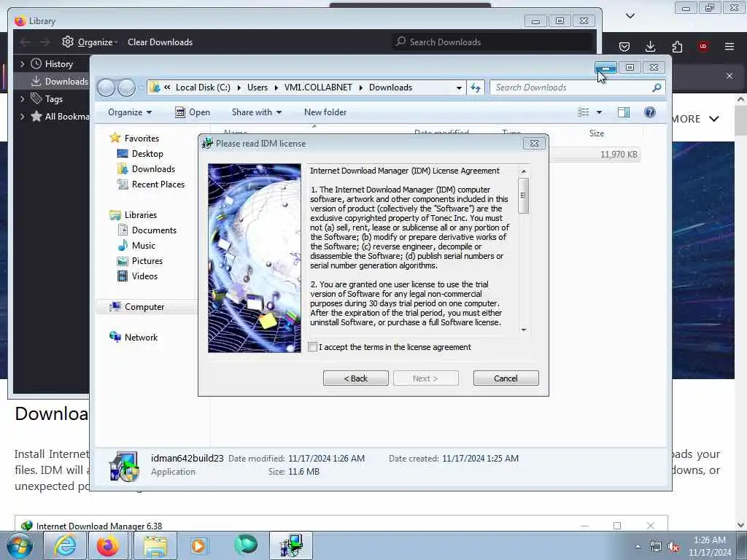Select Music library
Viewport: 747px width, 560px height.
click(144, 246)
